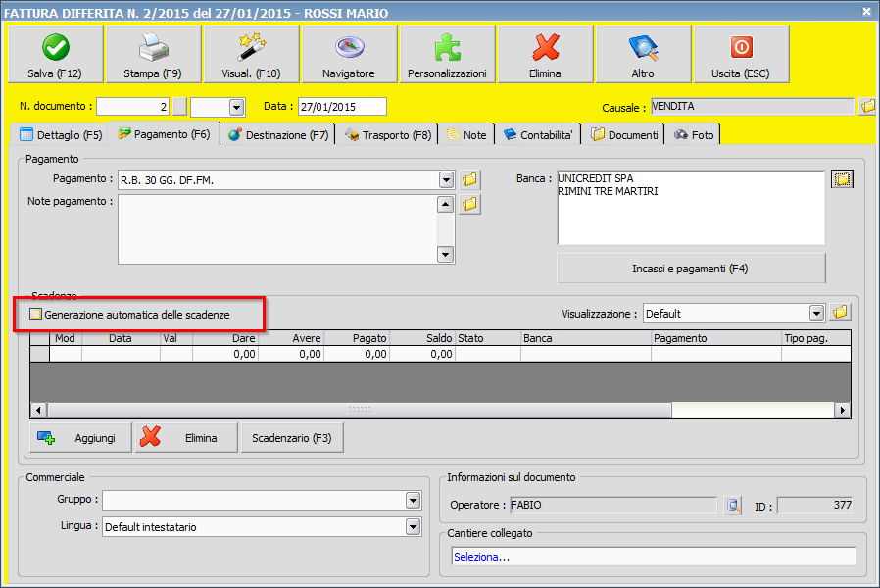Viewport: 880px width, 588px height.
Task: Enable Generazione automatica delle scadenze checkbox
Action: point(36,315)
